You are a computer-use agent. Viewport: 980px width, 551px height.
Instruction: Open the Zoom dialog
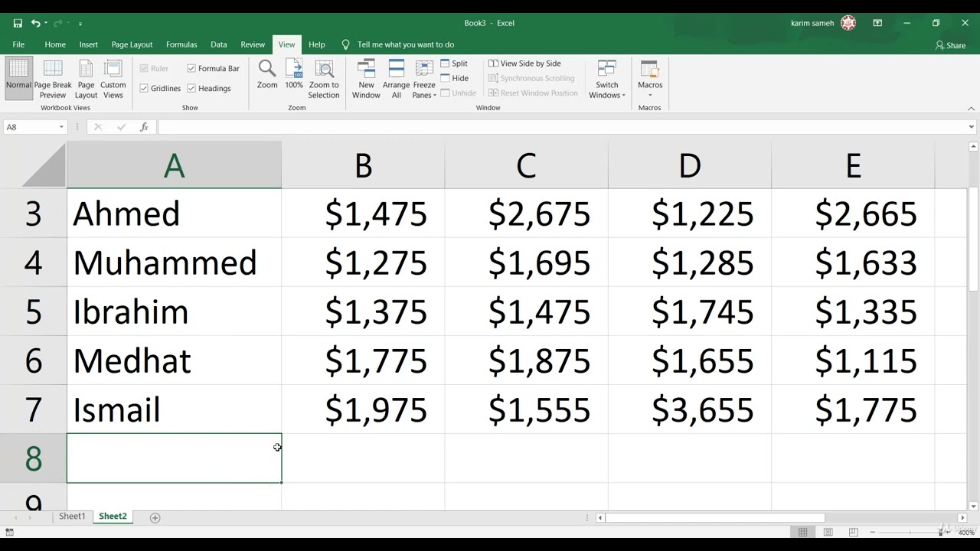[x=267, y=75]
